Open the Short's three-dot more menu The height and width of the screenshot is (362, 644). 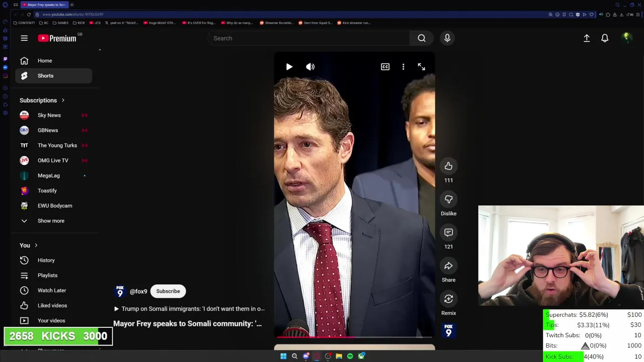[x=403, y=67]
